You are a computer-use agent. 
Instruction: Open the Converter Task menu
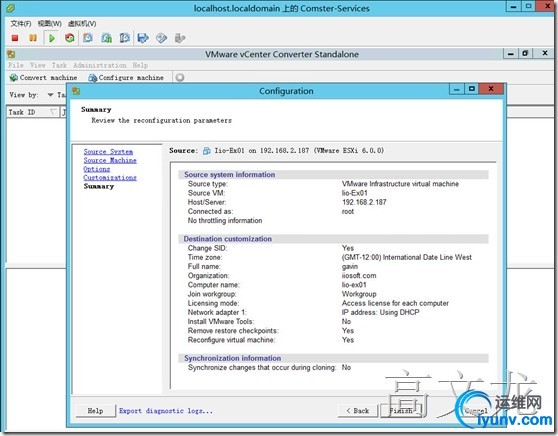[x=59, y=65]
